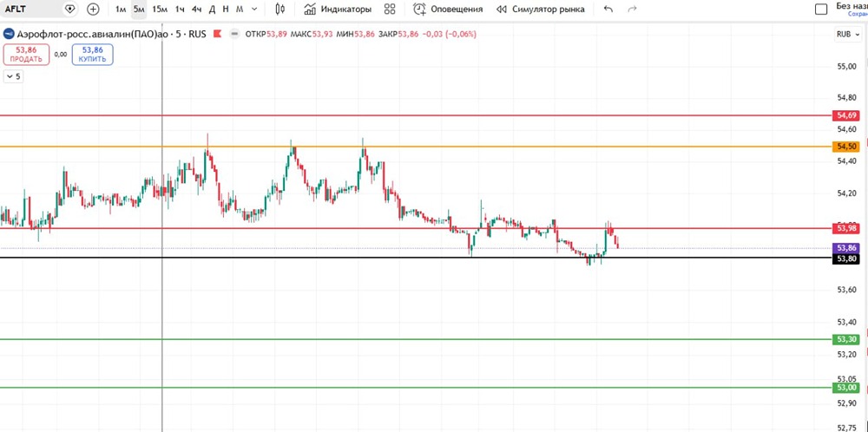Undo the last chart action

pos(608,10)
